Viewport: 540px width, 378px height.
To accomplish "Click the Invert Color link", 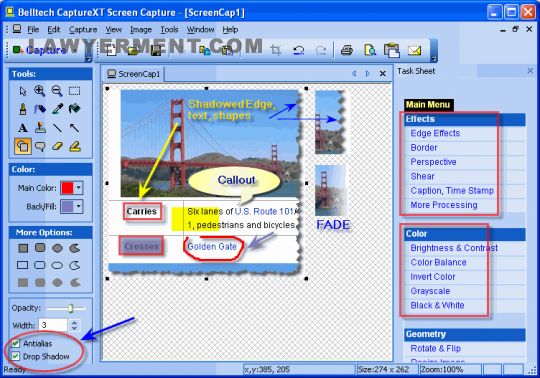I will tap(433, 276).
